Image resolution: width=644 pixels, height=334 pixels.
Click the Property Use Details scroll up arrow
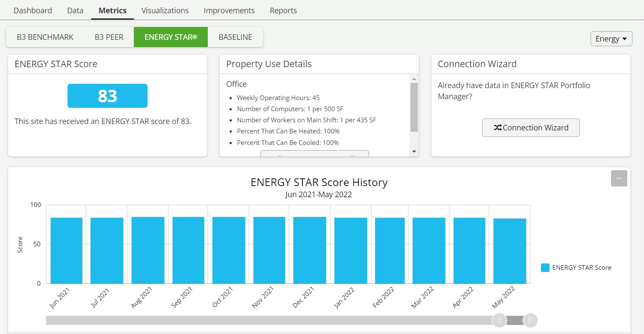point(414,79)
